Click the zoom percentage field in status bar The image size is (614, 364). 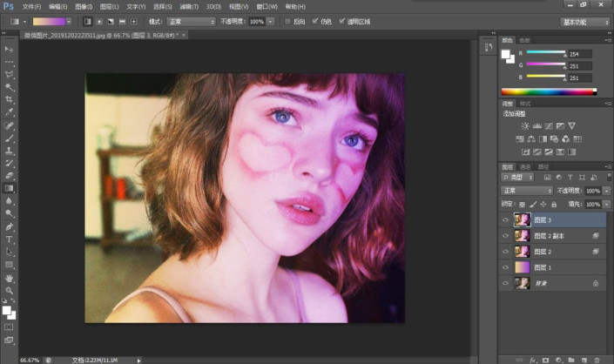30,361
